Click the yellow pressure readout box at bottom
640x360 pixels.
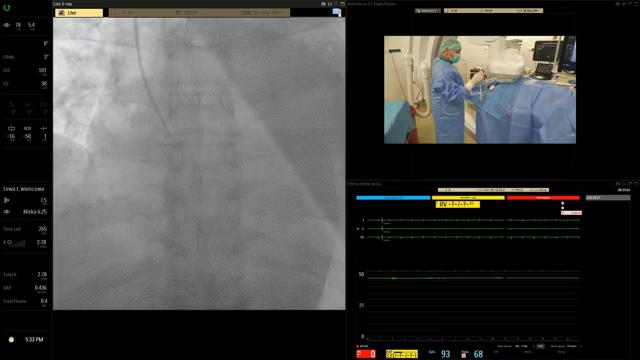[x=402, y=354]
